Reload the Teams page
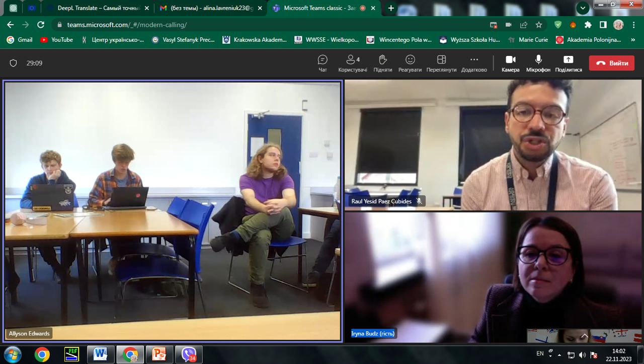Screen dimensions: 644x364 coord(41,25)
